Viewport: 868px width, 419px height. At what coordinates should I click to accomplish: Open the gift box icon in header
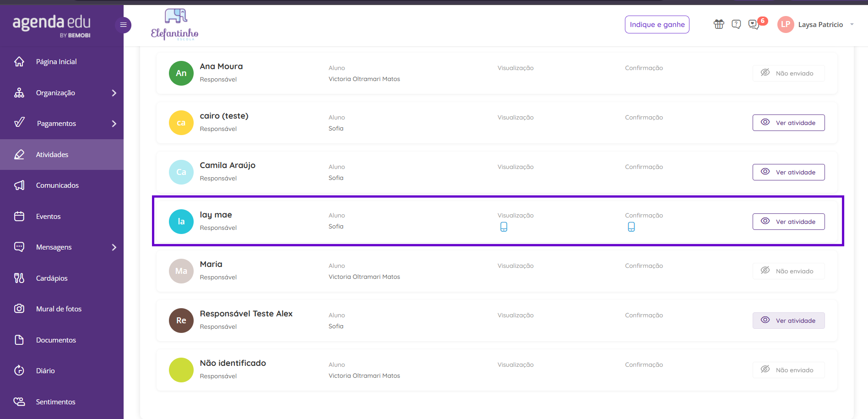(x=719, y=24)
